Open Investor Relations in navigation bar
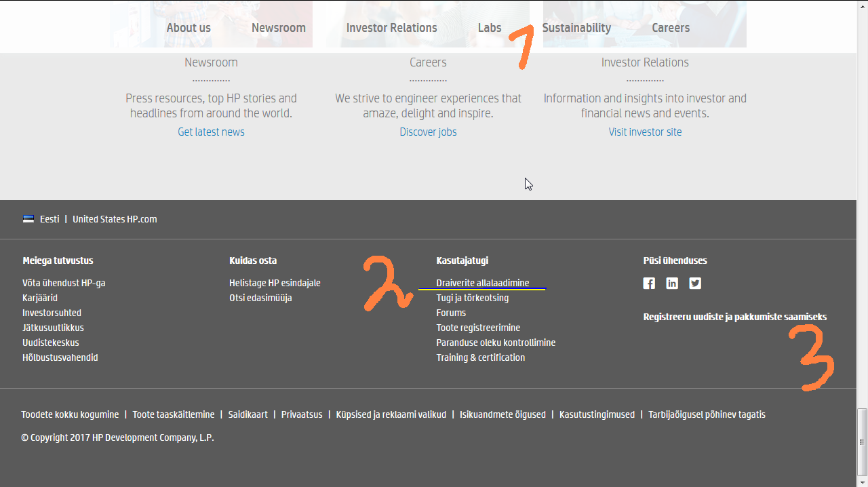The height and width of the screenshot is (487, 868). click(392, 28)
